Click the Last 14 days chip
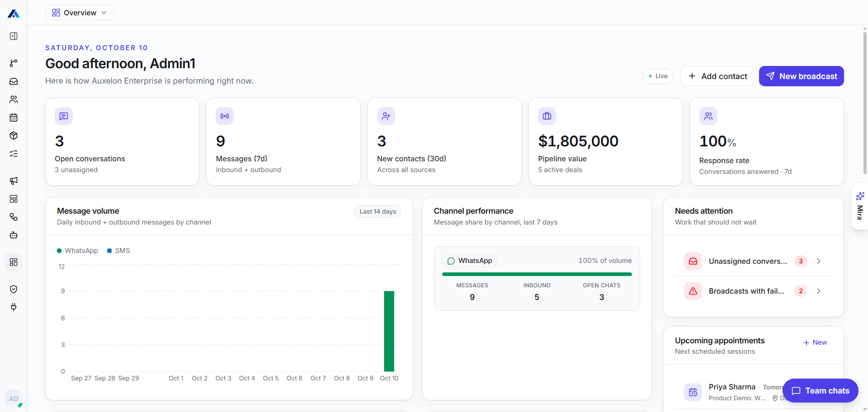 378,211
